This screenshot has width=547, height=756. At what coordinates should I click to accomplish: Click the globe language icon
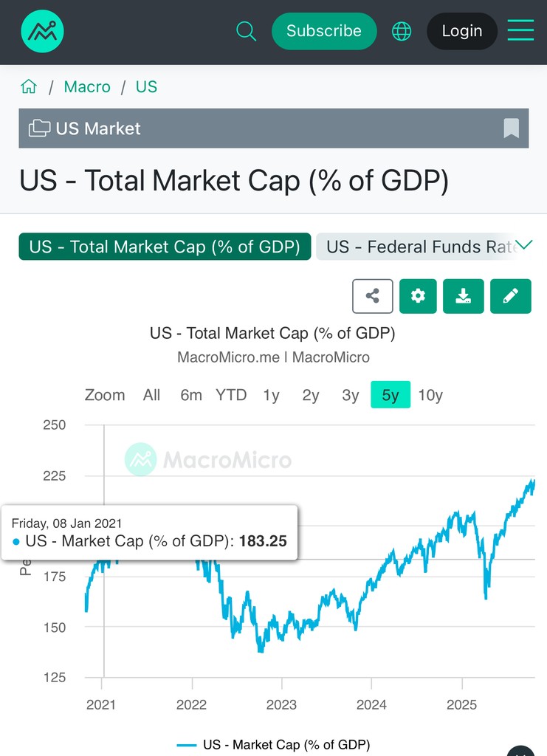point(402,31)
